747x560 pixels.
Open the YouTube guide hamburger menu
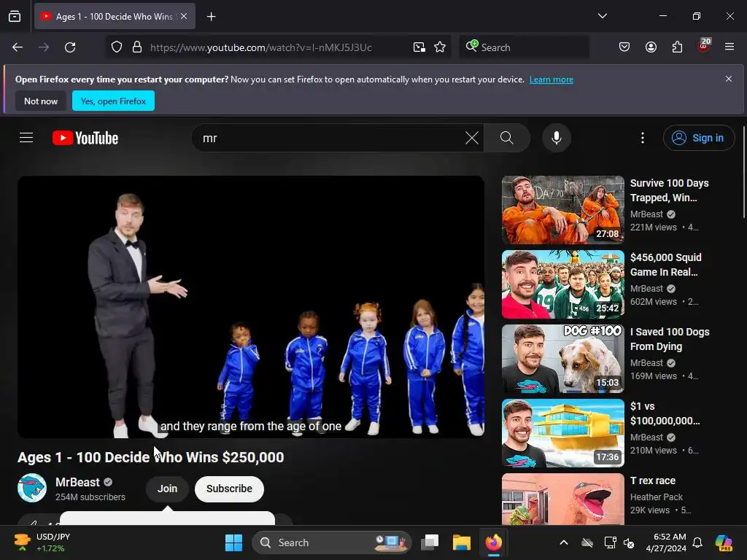26,138
